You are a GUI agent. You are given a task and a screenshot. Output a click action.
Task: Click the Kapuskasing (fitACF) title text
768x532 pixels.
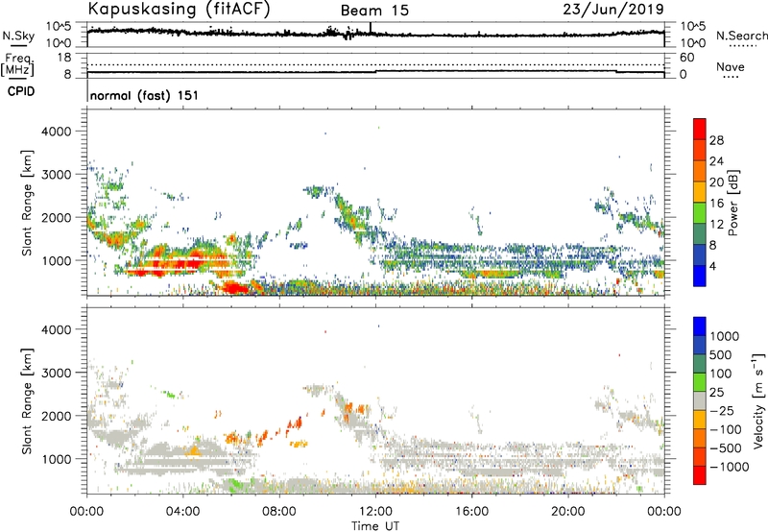coord(179,10)
